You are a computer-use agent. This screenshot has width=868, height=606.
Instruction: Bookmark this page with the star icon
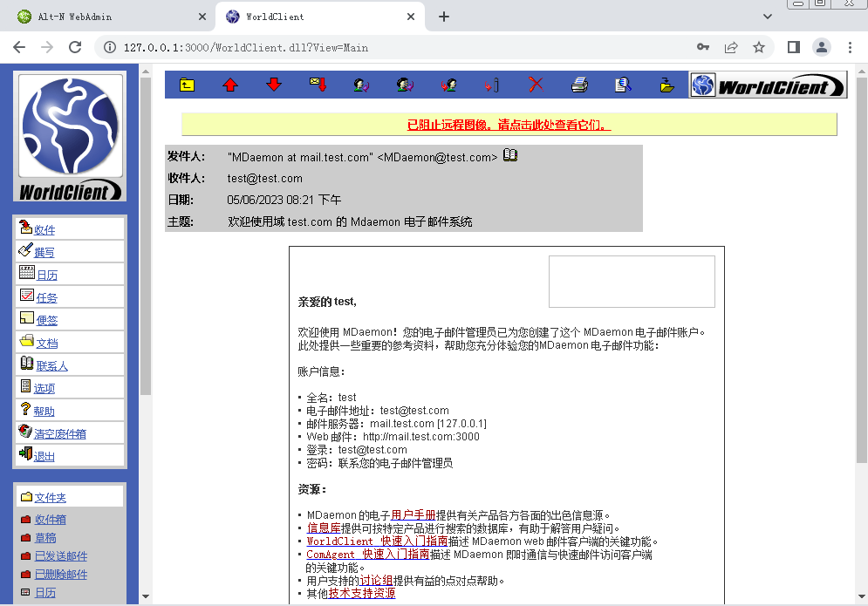759,48
